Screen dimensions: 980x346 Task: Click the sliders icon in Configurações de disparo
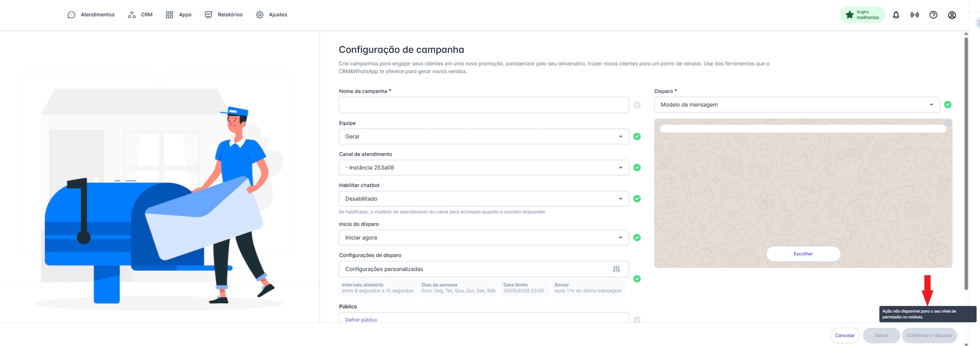click(616, 269)
